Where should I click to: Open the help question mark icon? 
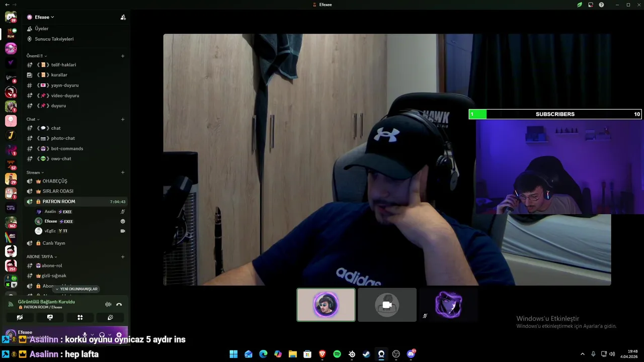click(x=601, y=5)
